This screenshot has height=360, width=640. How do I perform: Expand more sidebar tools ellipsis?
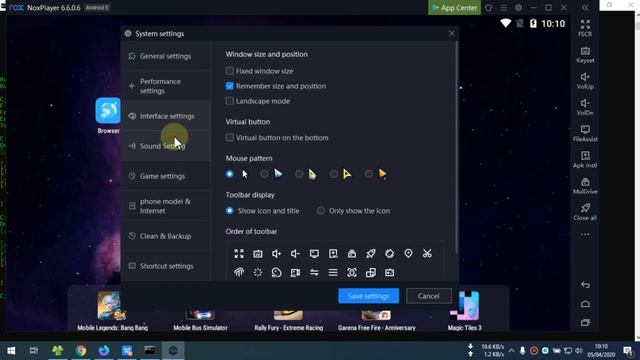tap(585, 234)
